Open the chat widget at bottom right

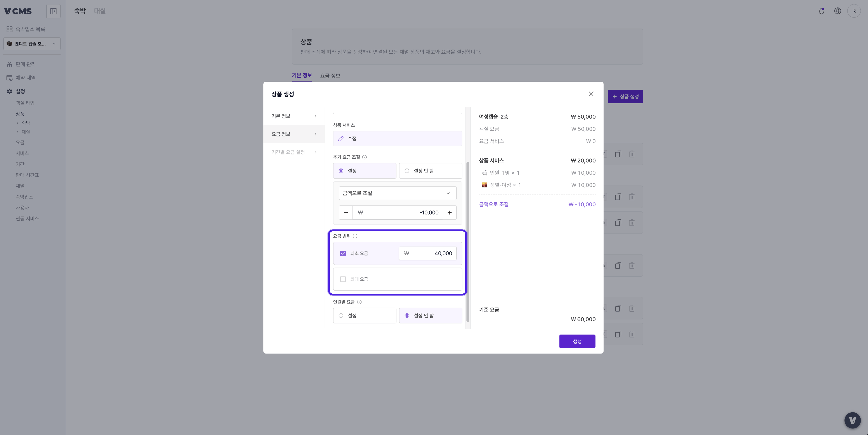click(852, 420)
